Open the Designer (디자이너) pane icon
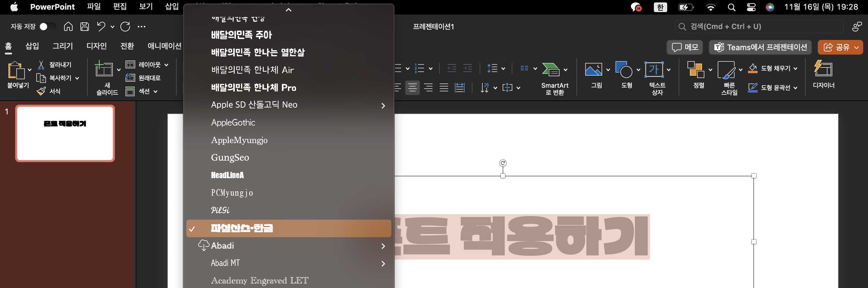Viewport: 868px width, 288px height. (x=823, y=68)
